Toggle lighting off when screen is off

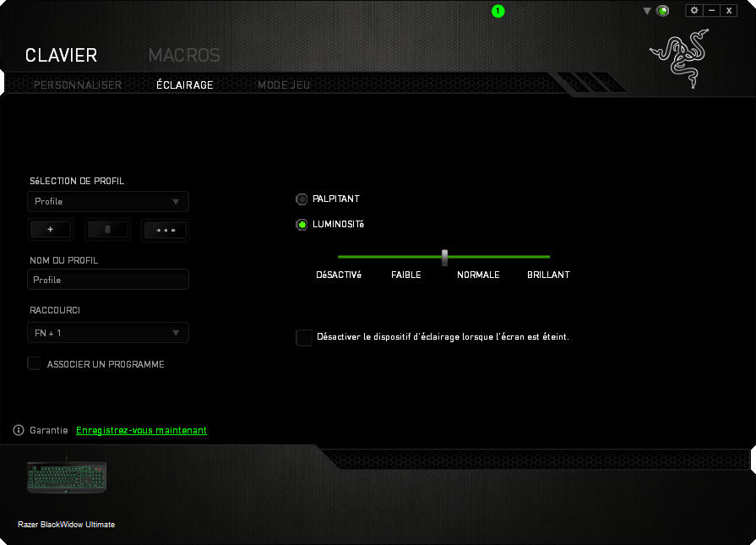tap(304, 337)
